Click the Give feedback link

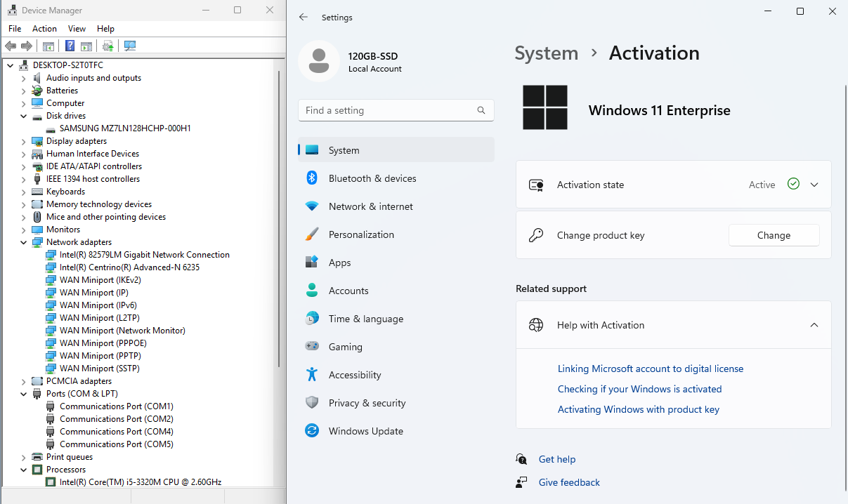point(569,482)
